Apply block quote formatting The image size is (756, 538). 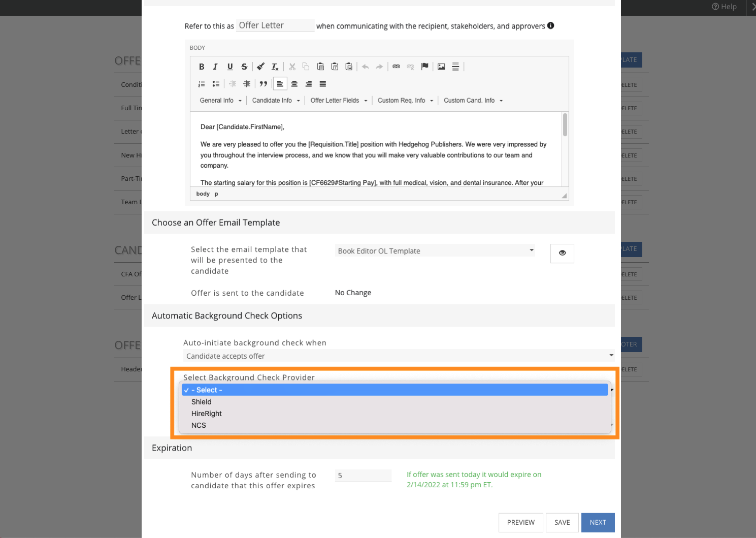click(x=263, y=84)
